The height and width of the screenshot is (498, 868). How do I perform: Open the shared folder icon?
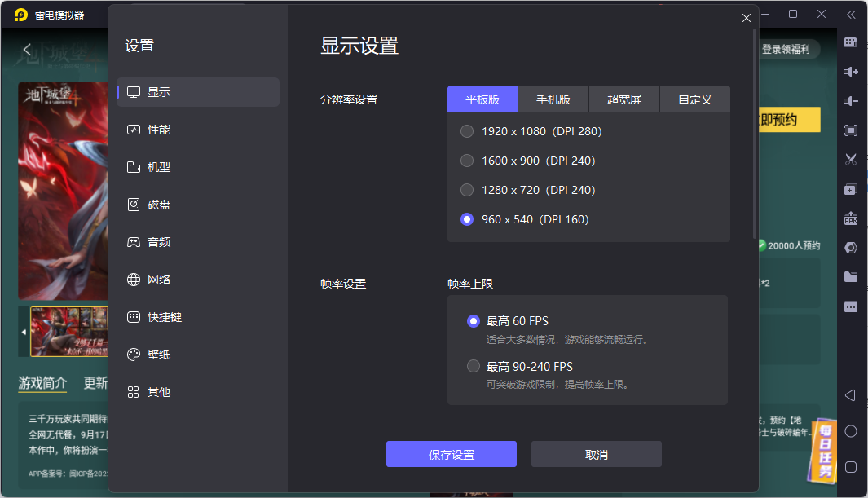point(851,276)
